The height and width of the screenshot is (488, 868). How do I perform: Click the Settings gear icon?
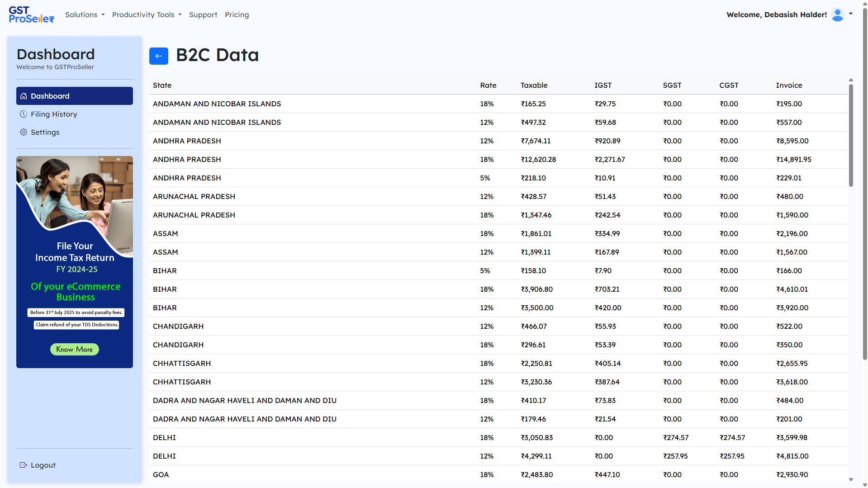pyautogui.click(x=24, y=132)
